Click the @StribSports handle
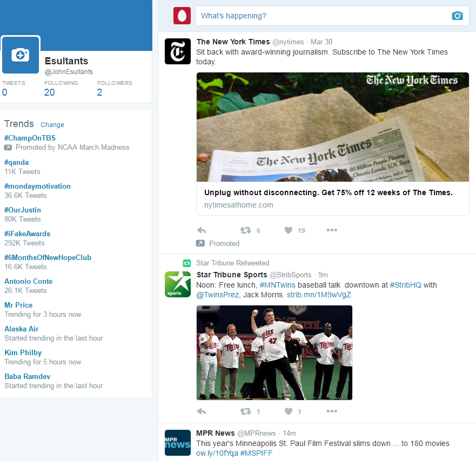Screen dimensions: 476x466 click(x=291, y=275)
